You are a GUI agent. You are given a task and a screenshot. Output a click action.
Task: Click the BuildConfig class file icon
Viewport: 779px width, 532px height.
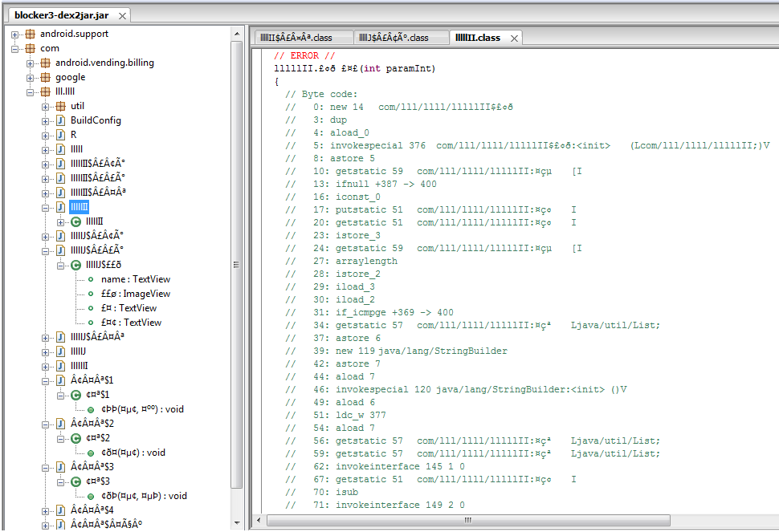60,120
